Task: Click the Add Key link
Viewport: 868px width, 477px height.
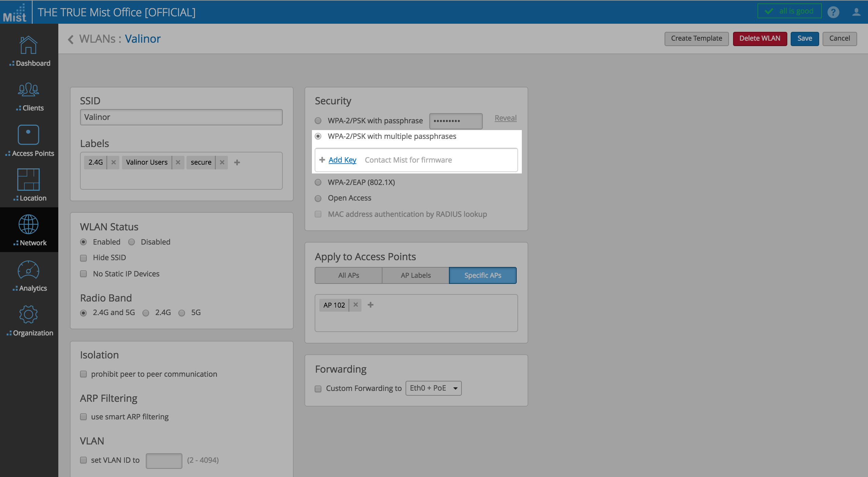Action: (x=342, y=160)
